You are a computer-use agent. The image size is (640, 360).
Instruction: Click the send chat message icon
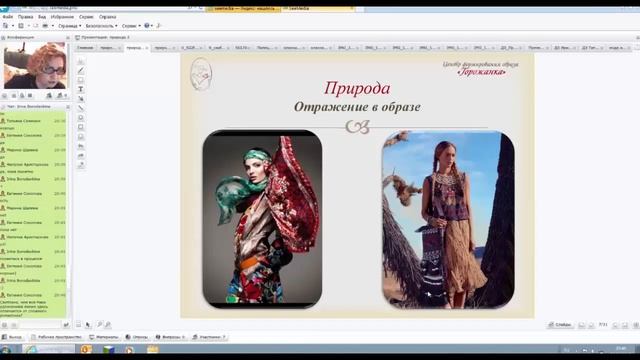coord(66,325)
